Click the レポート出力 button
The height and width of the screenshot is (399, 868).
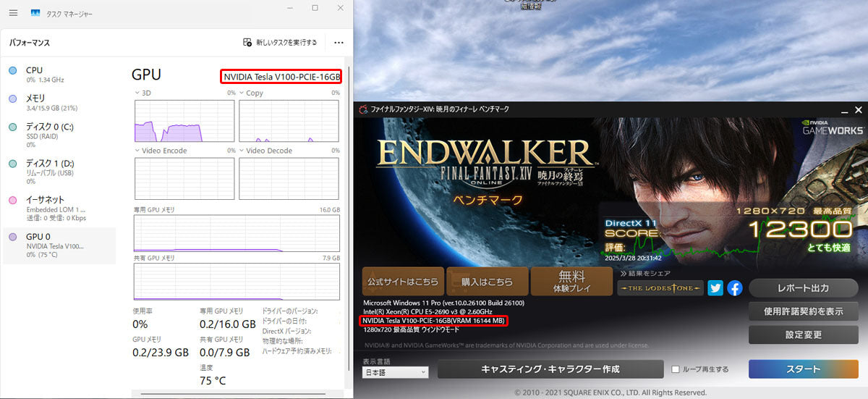click(803, 288)
